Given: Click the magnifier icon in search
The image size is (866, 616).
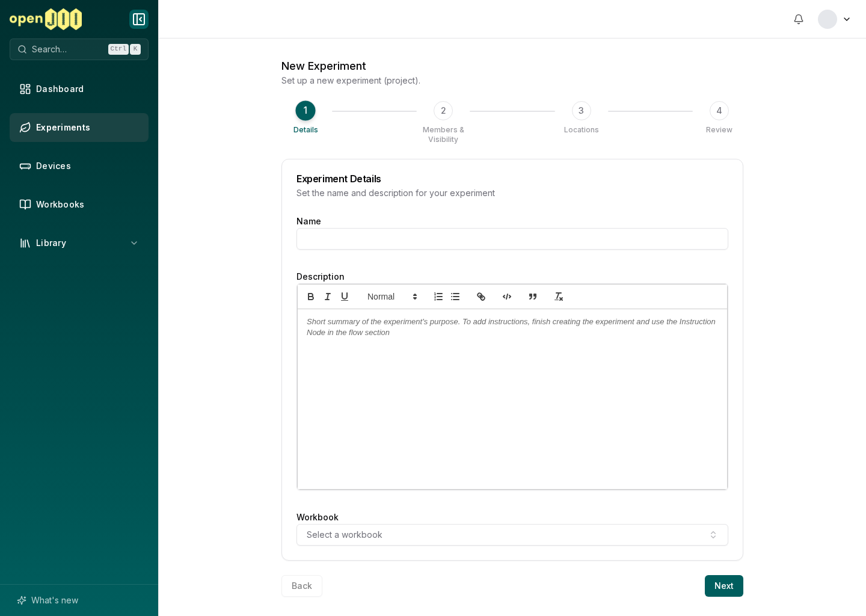Looking at the screenshot, I should (22, 49).
